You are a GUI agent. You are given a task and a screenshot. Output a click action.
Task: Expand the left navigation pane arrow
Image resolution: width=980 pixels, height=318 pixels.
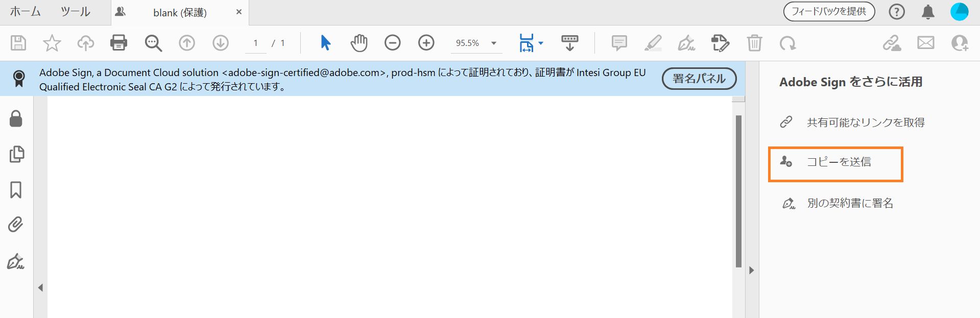(x=40, y=288)
